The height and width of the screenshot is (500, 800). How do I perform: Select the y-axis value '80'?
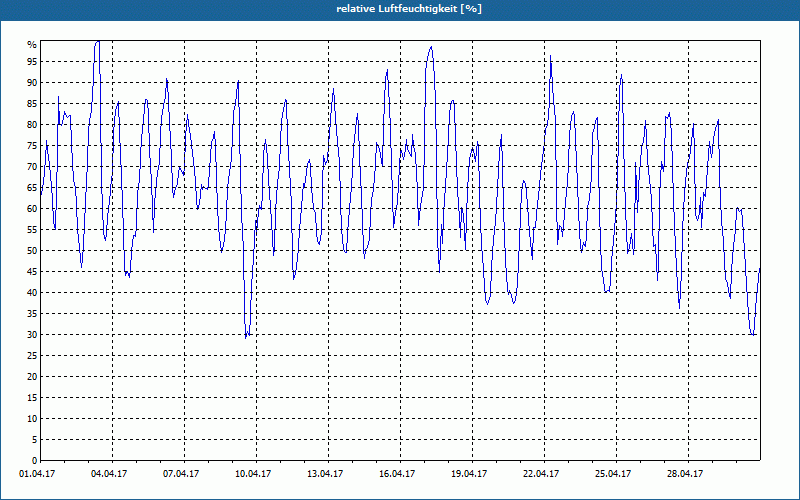(x=32, y=124)
